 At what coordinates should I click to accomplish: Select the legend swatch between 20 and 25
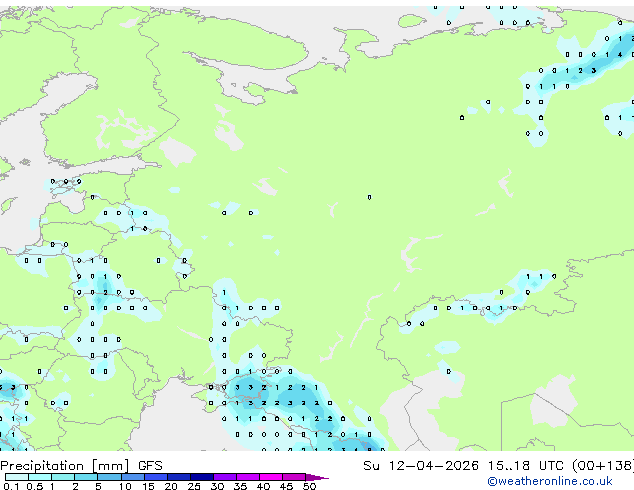click(x=178, y=477)
